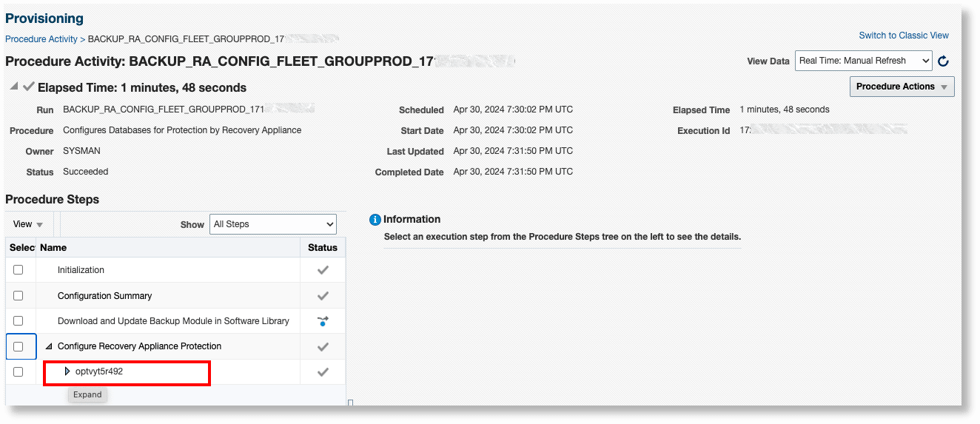Click the Configure Recovery Appliance Protection status checkmark
This screenshot has width=980, height=424.
323,346
